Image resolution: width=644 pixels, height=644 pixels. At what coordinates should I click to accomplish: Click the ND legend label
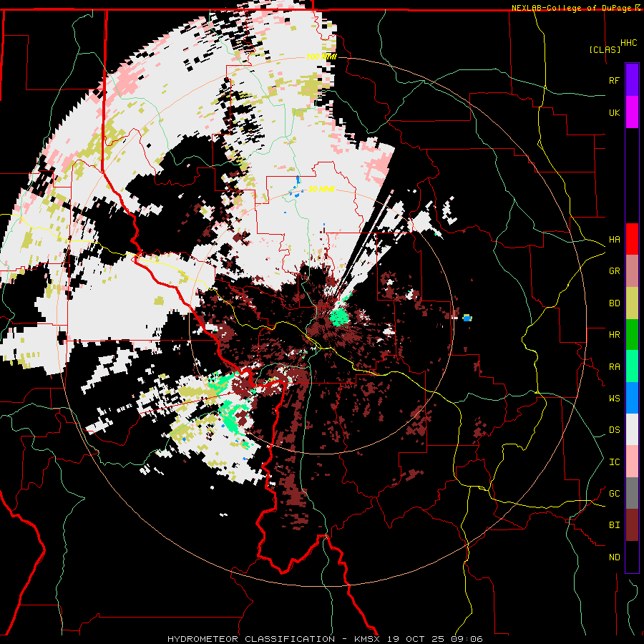point(614,557)
